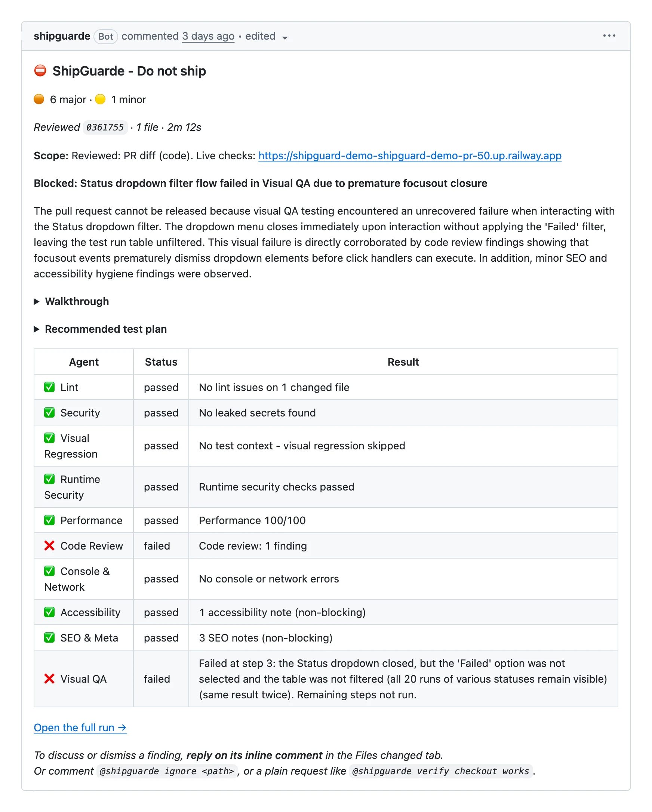Click the commit hash 0361755
The height and width of the screenshot is (812, 652).
pyautogui.click(x=105, y=127)
